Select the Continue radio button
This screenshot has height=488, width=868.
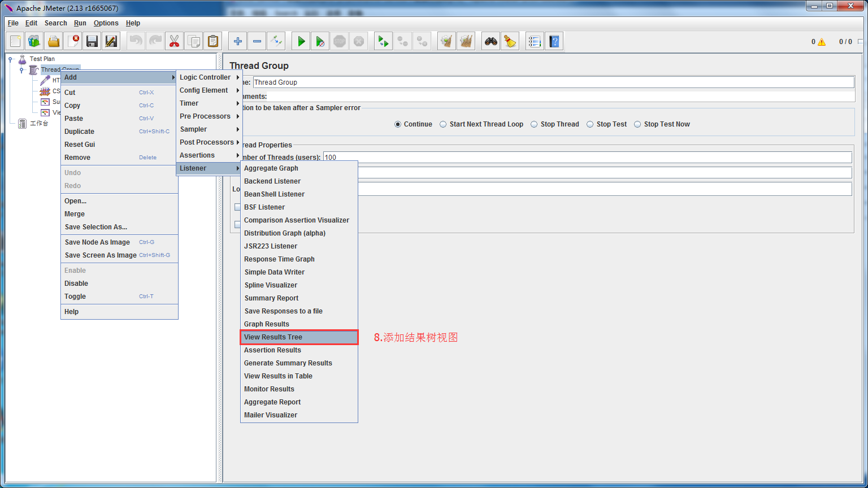(x=398, y=124)
